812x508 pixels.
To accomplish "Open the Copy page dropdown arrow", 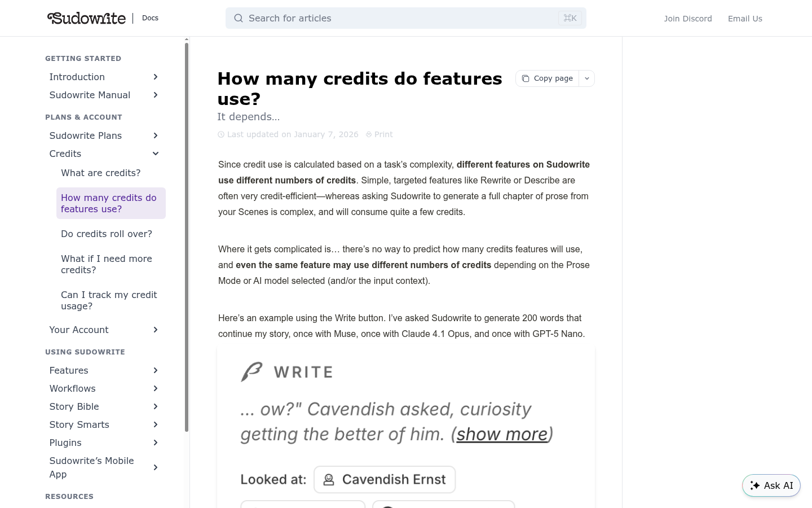I will pyautogui.click(x=587, y=78).
